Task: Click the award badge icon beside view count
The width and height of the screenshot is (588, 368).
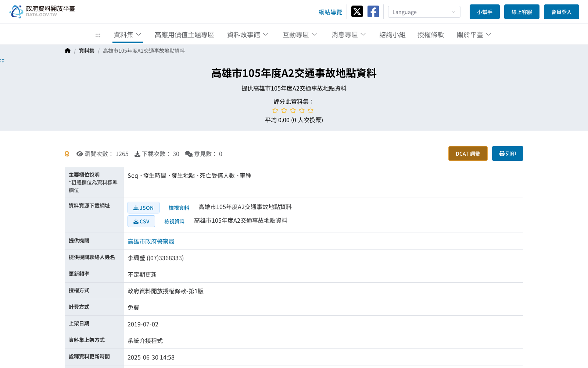Action: [67, 154]
